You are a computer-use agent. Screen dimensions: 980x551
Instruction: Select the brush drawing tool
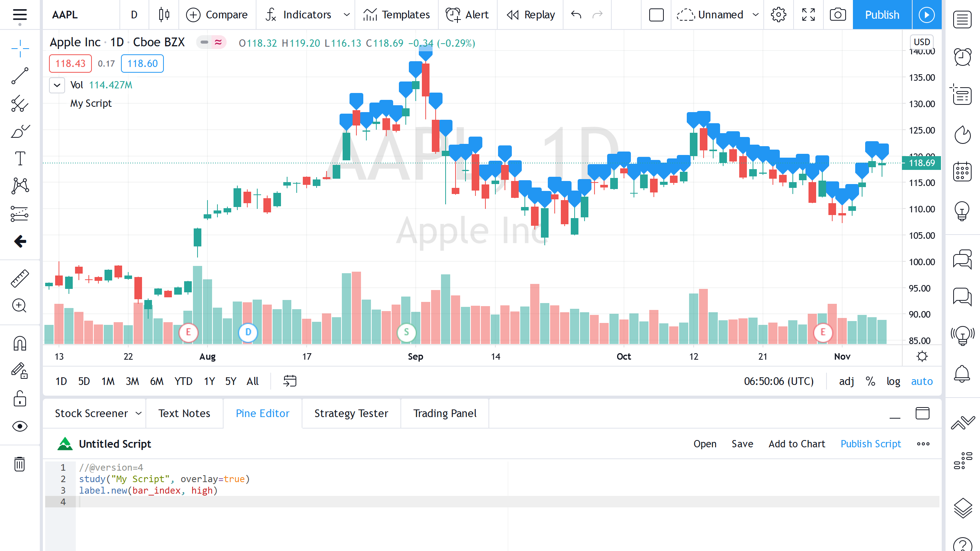[20, 131]
